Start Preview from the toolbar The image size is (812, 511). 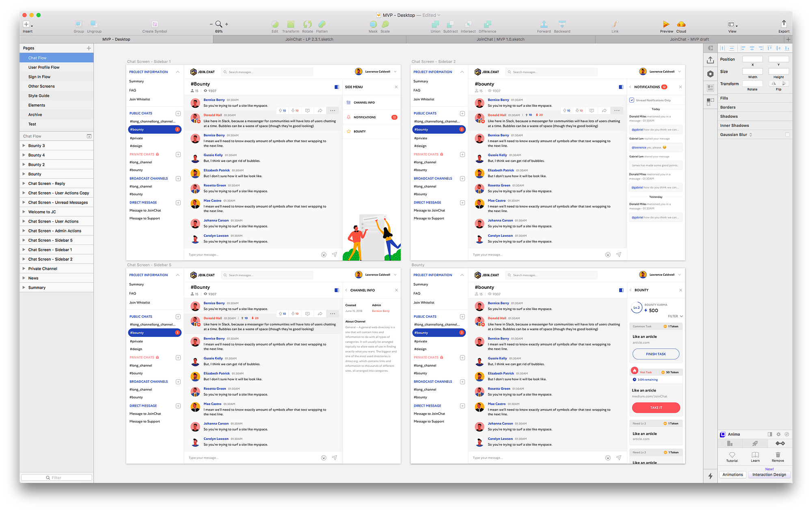click(x=666, y=24)
